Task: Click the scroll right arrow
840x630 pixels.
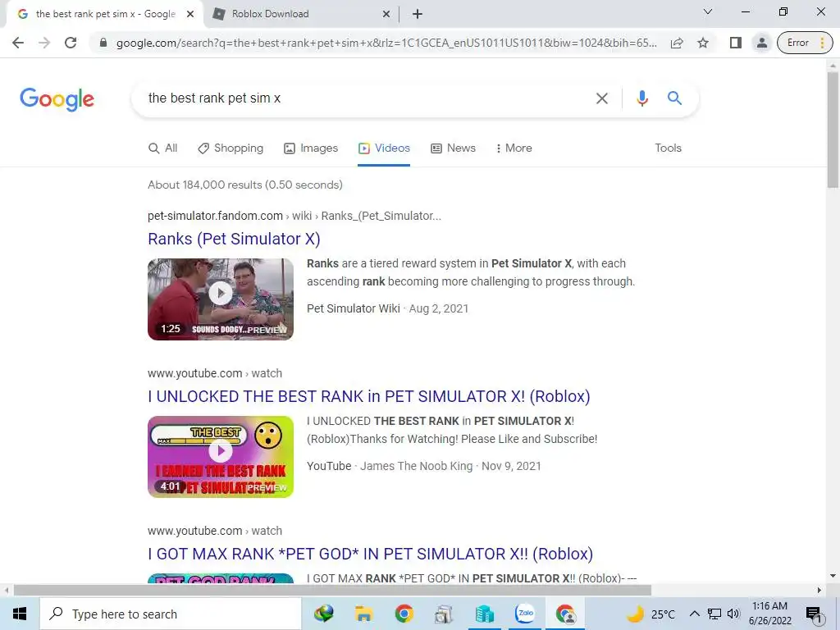Action: (819, 591)
